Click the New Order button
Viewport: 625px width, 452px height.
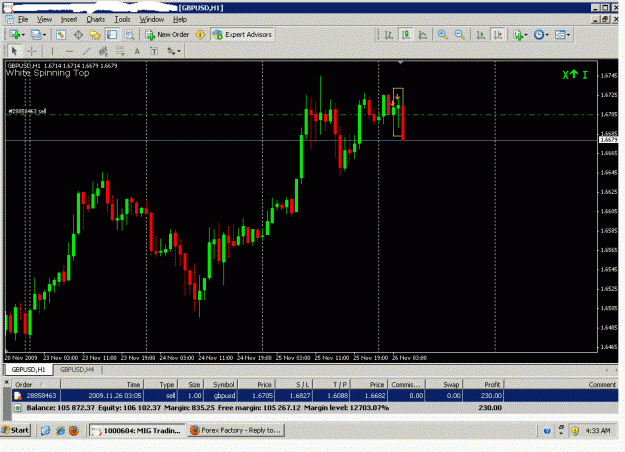(167, 35)
